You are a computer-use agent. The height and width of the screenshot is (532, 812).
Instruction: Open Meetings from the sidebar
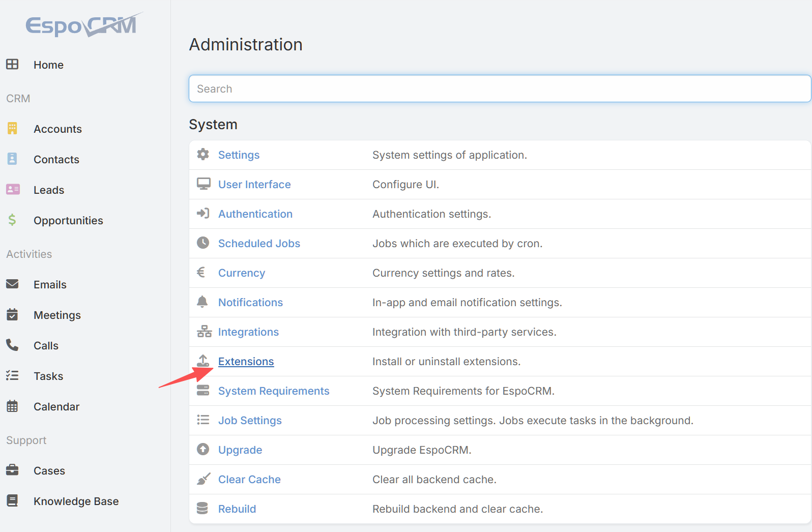pyautogui.click(x=57, y=315)
